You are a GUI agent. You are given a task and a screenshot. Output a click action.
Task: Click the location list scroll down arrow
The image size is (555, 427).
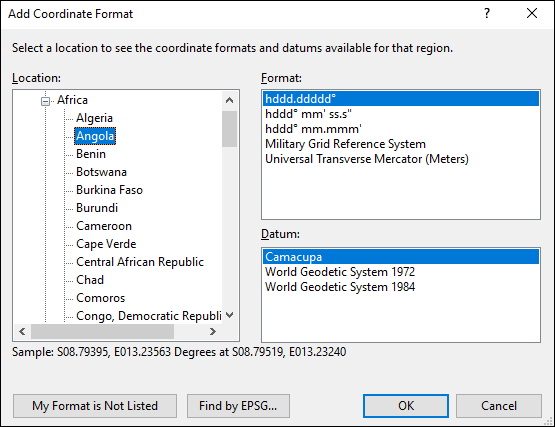coord(229,315)
